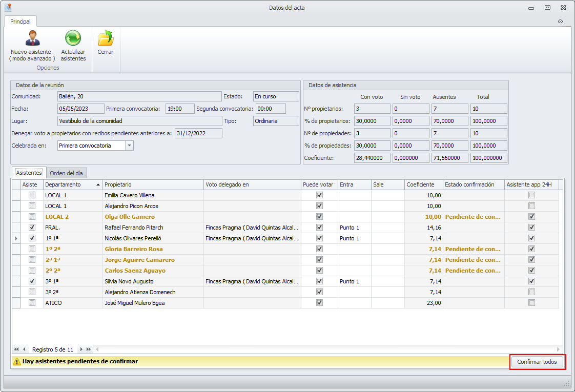Select the Principal ribbon tab
The height and width of the screenshot is (392, 575).
point(20,22)
